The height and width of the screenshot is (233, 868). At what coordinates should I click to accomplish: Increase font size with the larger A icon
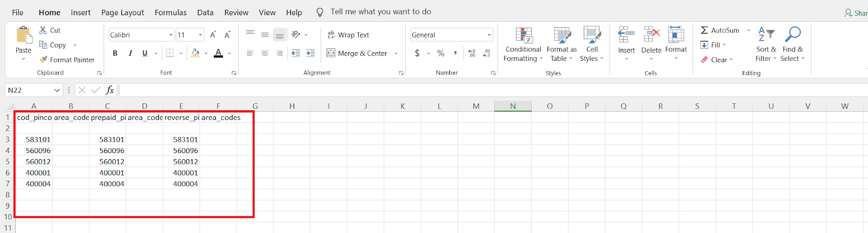pyautogui.click(x=213, y=35)
